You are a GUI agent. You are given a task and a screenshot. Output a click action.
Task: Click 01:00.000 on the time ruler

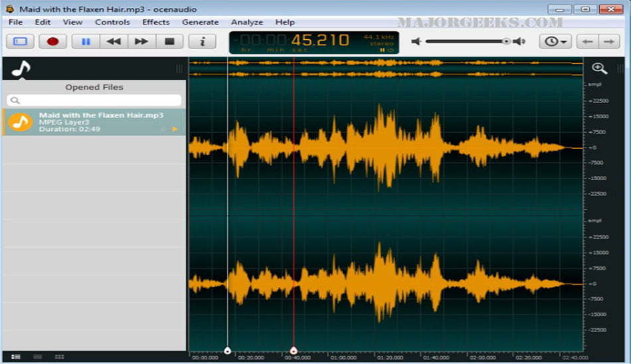343,357
